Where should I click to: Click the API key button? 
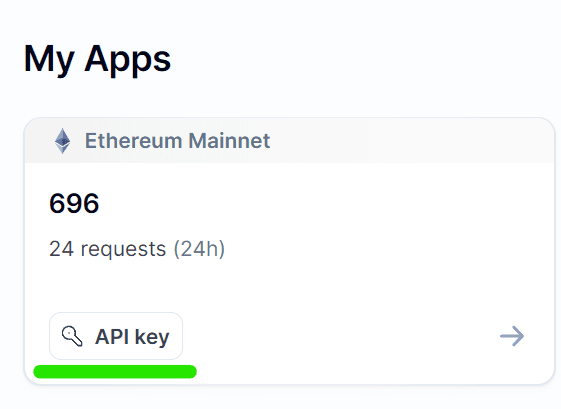(116, 336)
